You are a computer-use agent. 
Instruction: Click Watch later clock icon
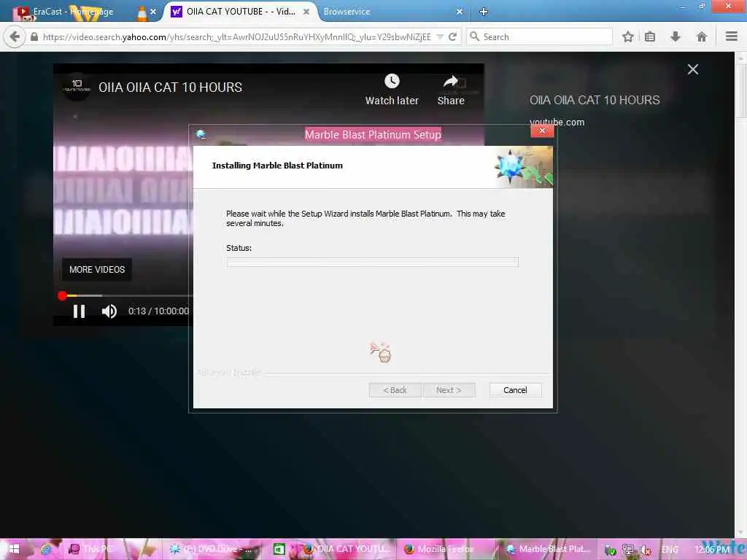coord(392,81)
